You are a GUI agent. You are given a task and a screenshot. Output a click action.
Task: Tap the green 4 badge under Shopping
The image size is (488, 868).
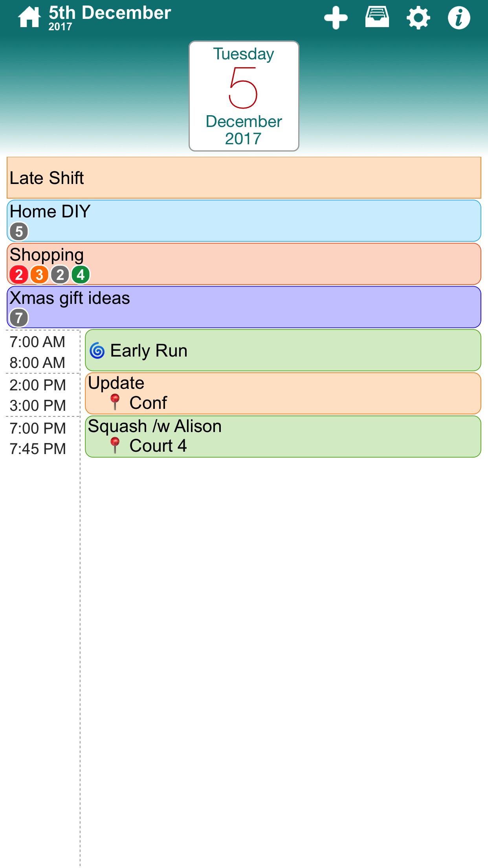pos(81,275)
